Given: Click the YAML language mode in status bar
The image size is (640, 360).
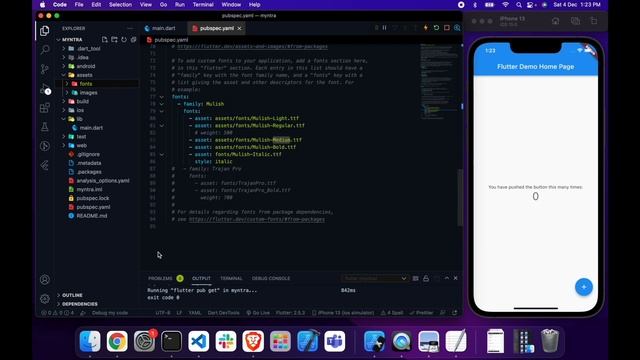Looking at the screenshot, I should [x=195, y=313].
